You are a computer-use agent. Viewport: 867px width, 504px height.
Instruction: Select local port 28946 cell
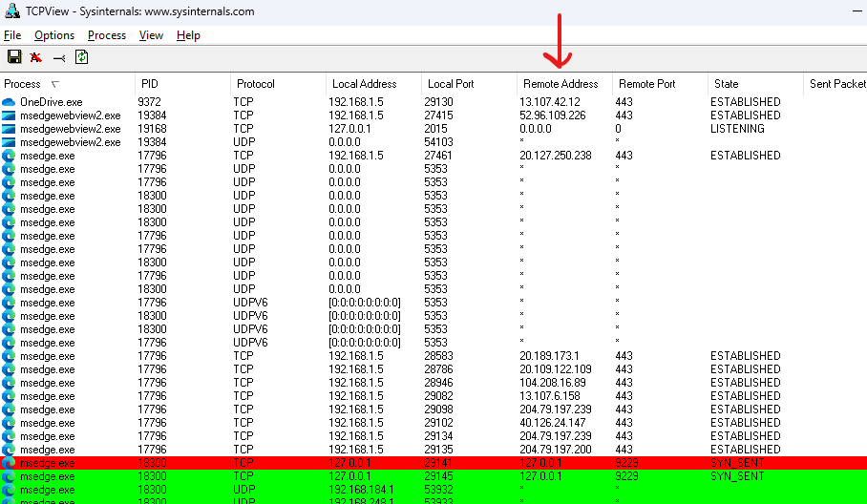[x=438, y=383]
